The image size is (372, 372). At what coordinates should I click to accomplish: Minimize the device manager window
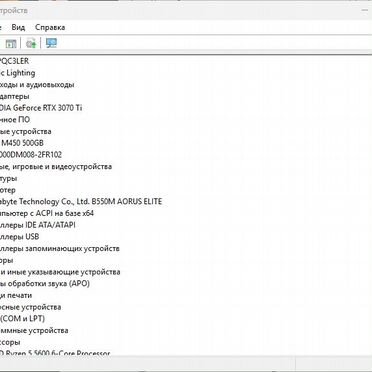(365, 10)
